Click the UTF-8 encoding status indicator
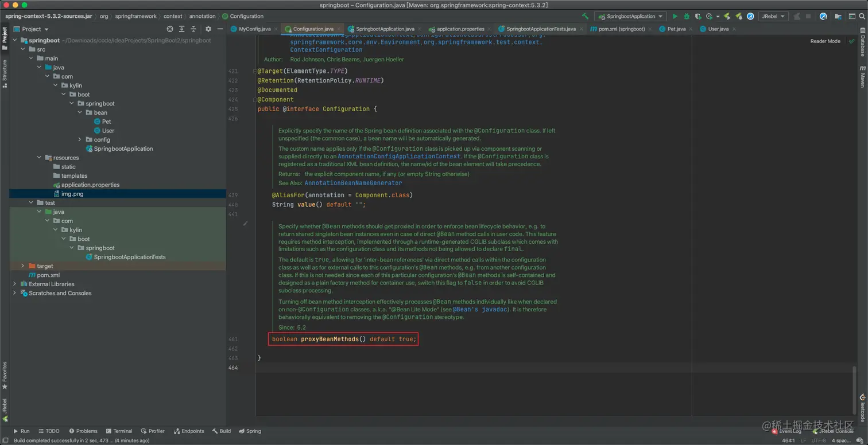This screenshot has width=868, height=445. [x=819, y=440]
